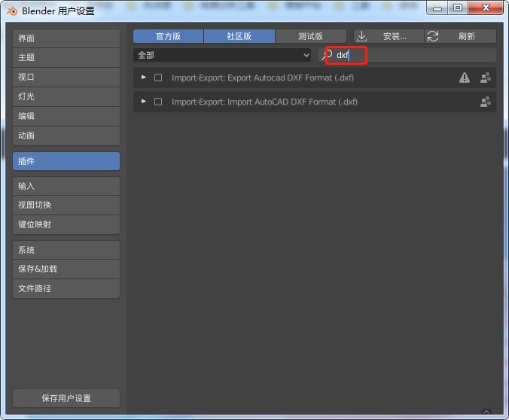The image size is (509, 420).
Task: Open the 文件路径 settings tab
Action: (66, 288)
